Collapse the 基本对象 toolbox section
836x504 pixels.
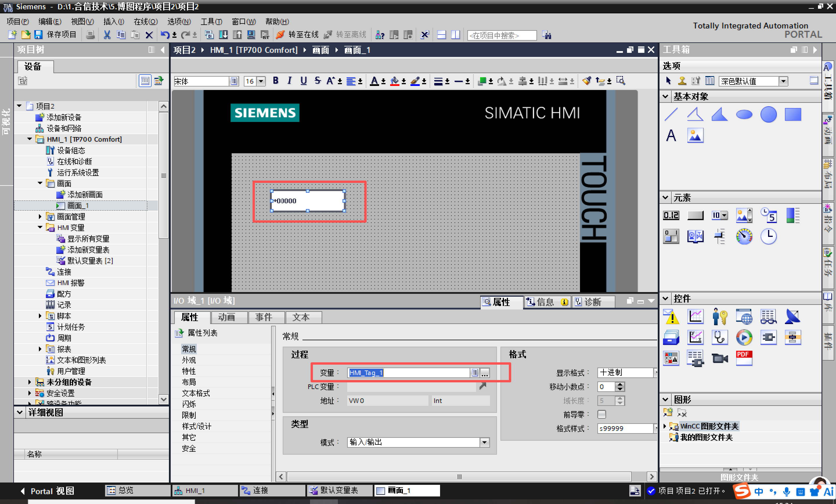pyautogui.click(x=665, y=96)
